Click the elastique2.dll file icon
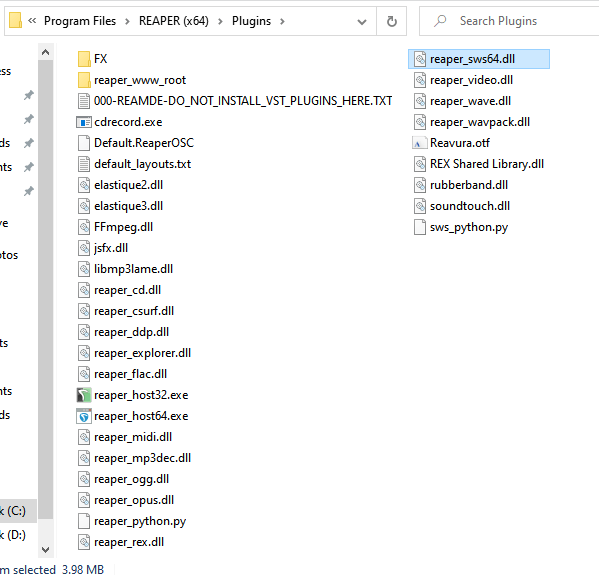599x580 pixels. tap(84, 185)
